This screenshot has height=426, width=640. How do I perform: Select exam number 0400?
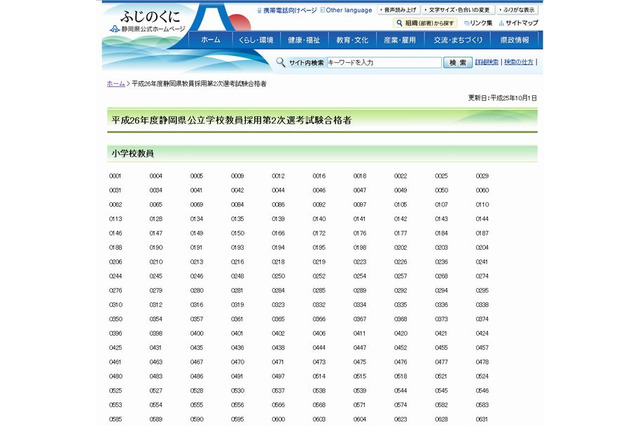click(x=197, y=333)
